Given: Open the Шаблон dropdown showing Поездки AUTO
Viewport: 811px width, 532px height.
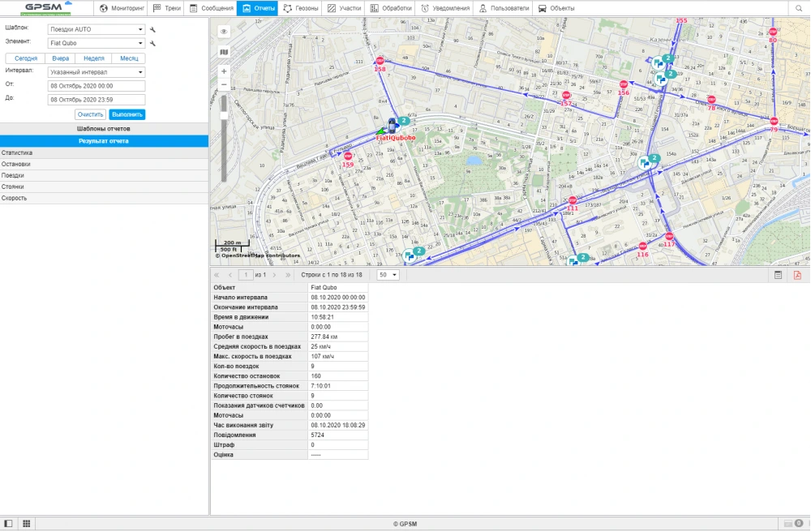Looking at the screenshot, I should click(x=97, y=30).
